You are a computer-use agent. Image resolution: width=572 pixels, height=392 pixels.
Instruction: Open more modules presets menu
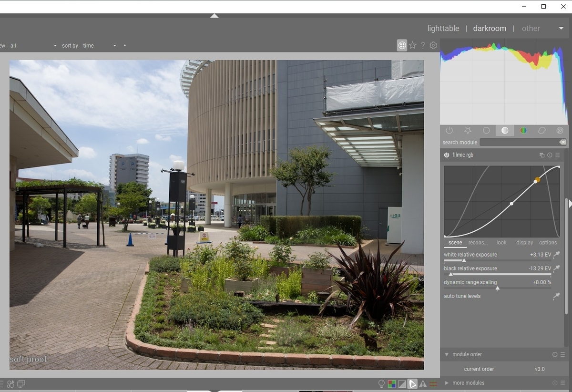pyautogui.click(x=562, y=383)
